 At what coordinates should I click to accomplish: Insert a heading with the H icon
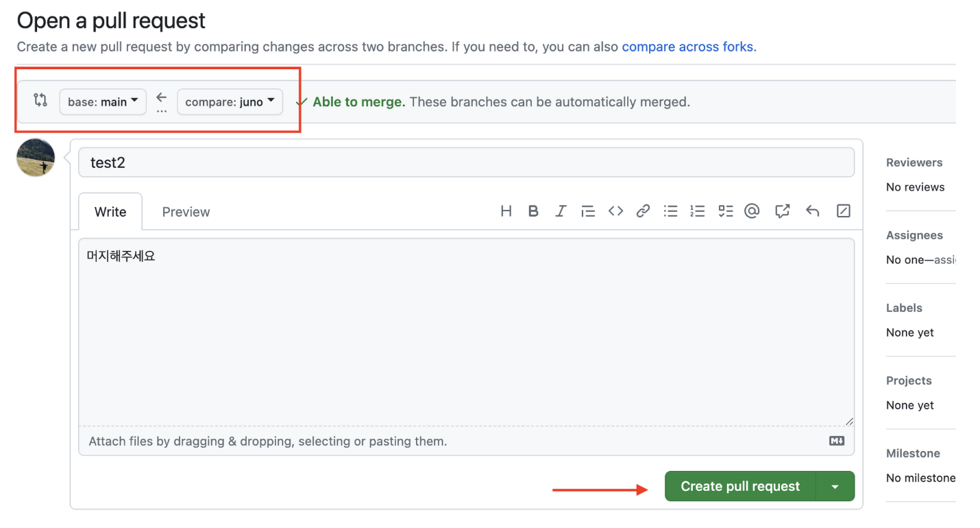(506, 211)
